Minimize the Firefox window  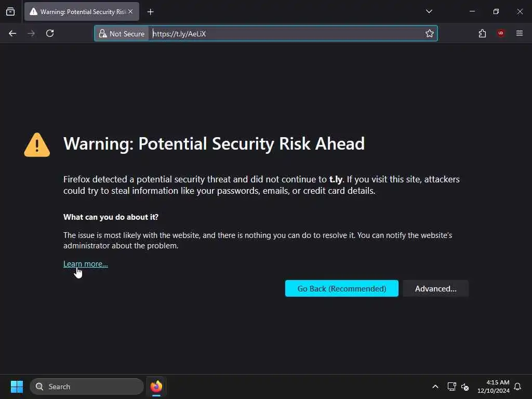click(x=472, y=11)
